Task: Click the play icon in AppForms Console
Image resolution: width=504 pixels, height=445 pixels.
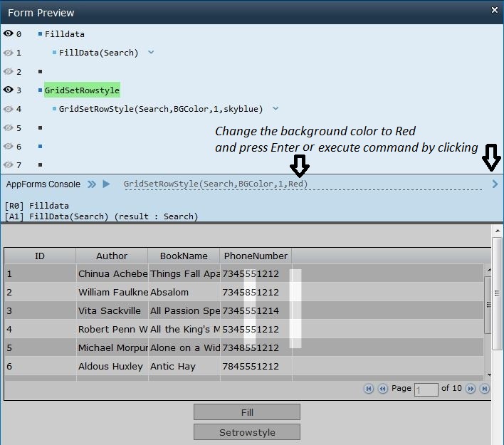Action: coord(106,184)
